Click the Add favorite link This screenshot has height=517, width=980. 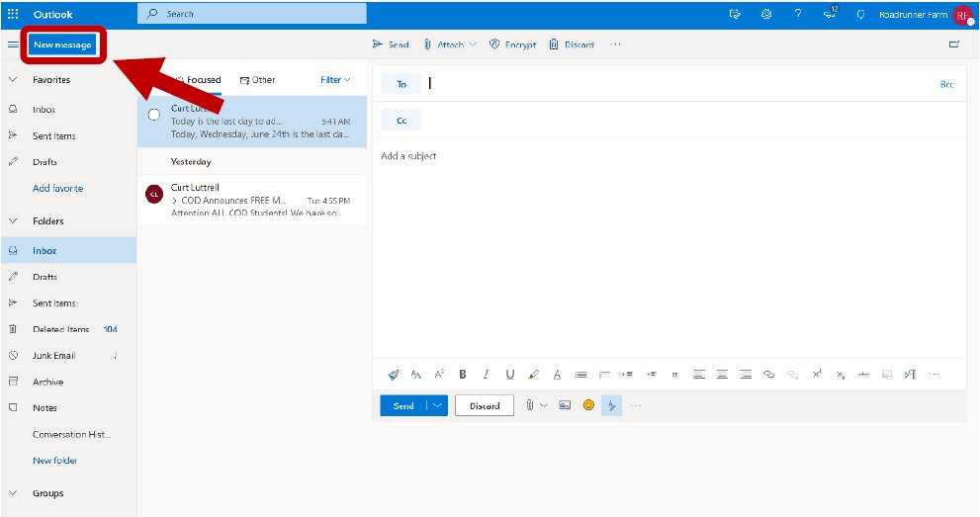[x=57, y=188]
